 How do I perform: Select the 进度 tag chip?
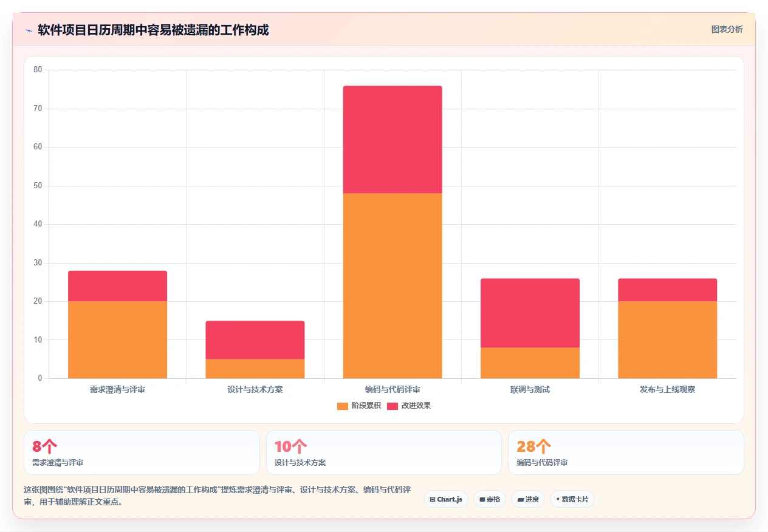[528, 499]
